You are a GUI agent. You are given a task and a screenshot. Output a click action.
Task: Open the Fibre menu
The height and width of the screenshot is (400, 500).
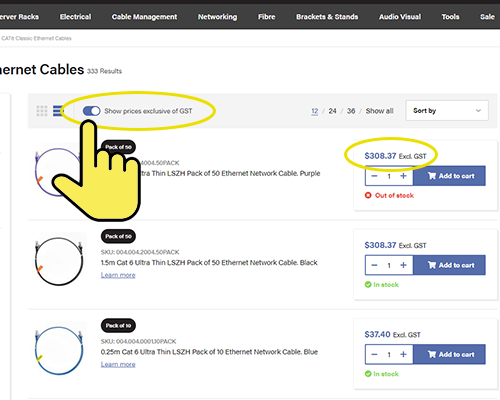pyautogui.click(x=267, y=17)
